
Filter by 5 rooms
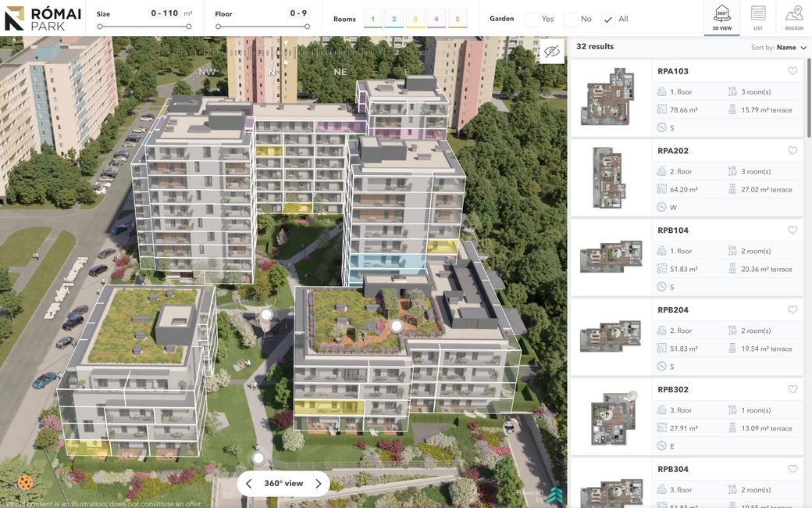click(x=458, y=19)
